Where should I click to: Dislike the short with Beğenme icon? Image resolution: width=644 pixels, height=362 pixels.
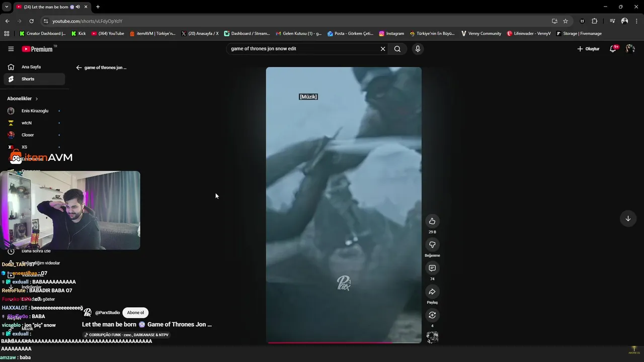432,244
